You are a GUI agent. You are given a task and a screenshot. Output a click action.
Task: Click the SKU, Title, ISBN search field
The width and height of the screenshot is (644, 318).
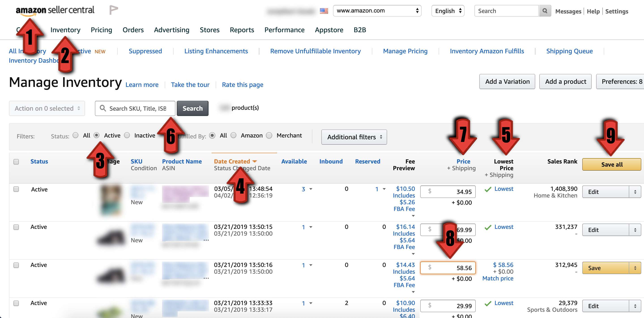click(135, 108)
